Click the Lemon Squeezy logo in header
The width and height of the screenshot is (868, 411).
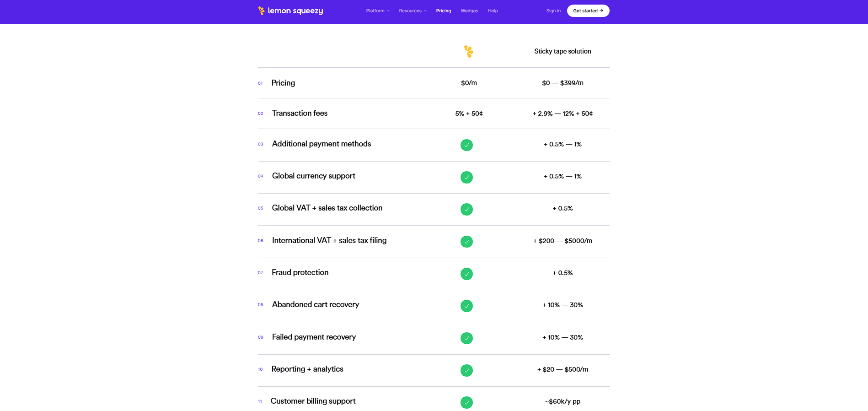(290, 11)
